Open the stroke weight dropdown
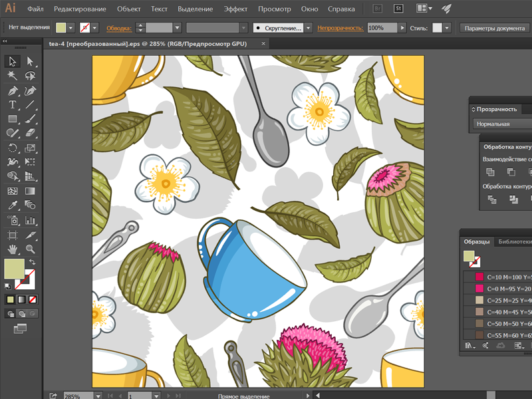Image resolution: width=532 pixels, height=399 pixels. tap(178, 29)
